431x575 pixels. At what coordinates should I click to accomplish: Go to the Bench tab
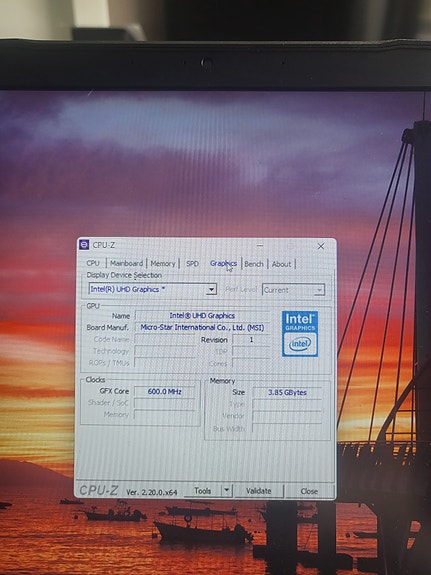click(254, 264)
